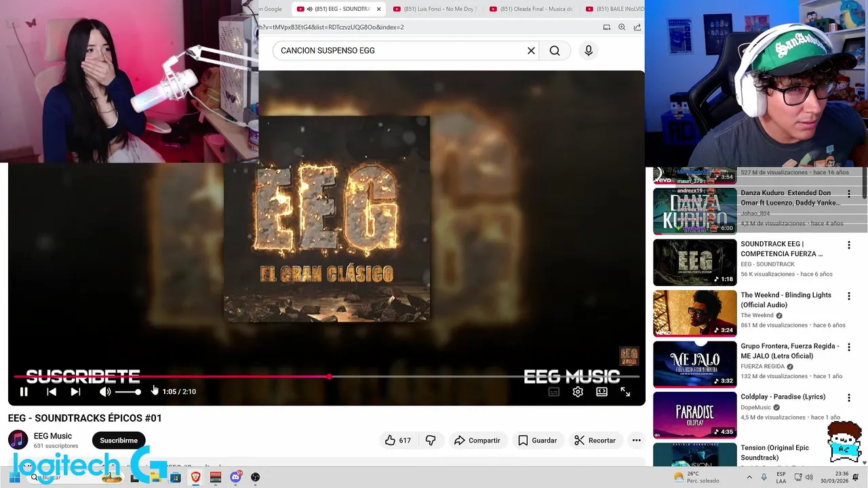Open options for Coldplay Paradise video
Viewport: 868px width, 488px height.
point(848,398)
